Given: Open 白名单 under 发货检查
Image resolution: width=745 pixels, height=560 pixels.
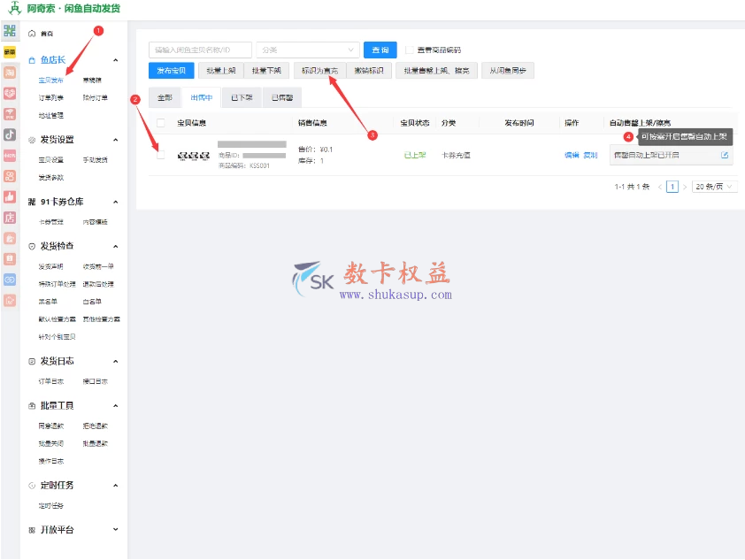Looking at the screenshot, I should 92,302.
